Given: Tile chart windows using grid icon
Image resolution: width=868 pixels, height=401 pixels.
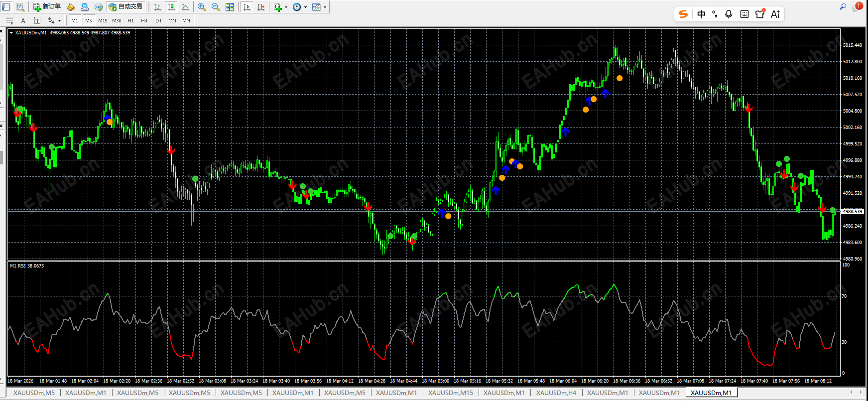Looking at the screenshot, I should (230, 7).
